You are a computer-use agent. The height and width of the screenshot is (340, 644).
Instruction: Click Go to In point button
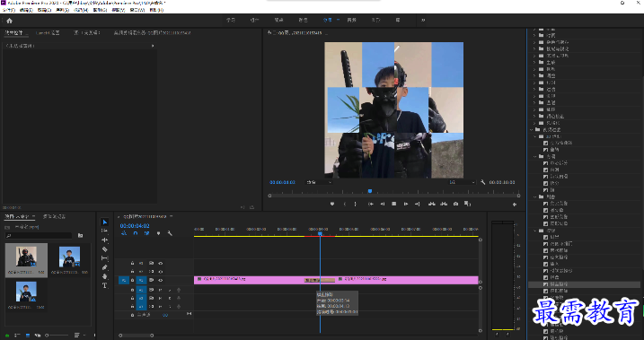tap(370, 204)
